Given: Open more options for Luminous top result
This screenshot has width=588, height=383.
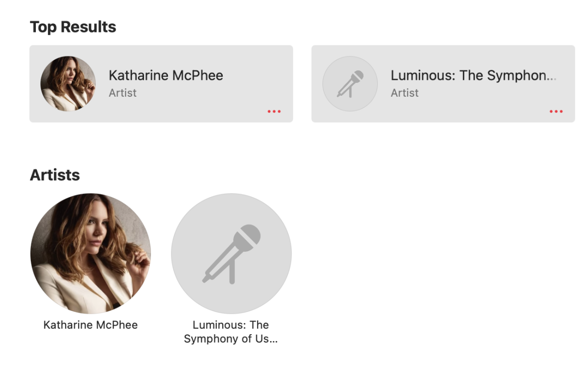Looking at the screenshot, I should pyautogui.click(x=556, y=111).
